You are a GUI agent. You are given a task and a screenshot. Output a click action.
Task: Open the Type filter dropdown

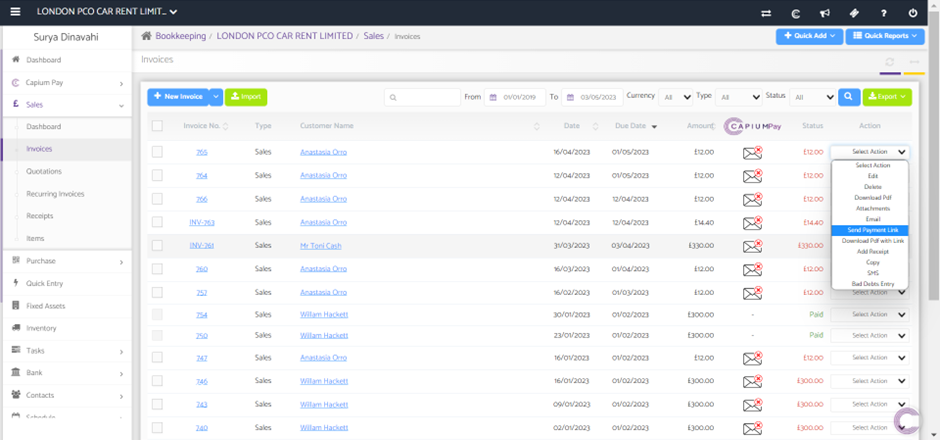click(x=739, y=97)
